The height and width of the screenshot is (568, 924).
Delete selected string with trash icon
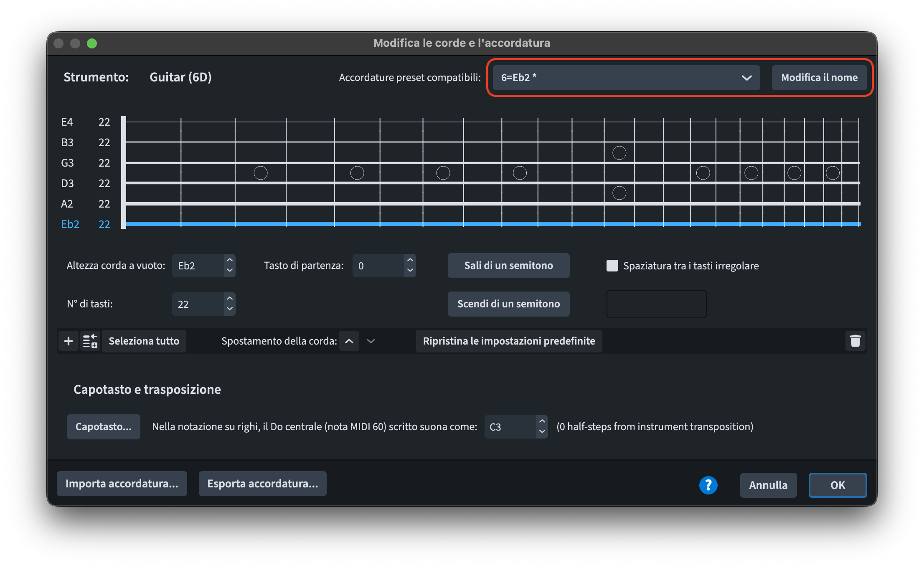(x=855, y=341)
